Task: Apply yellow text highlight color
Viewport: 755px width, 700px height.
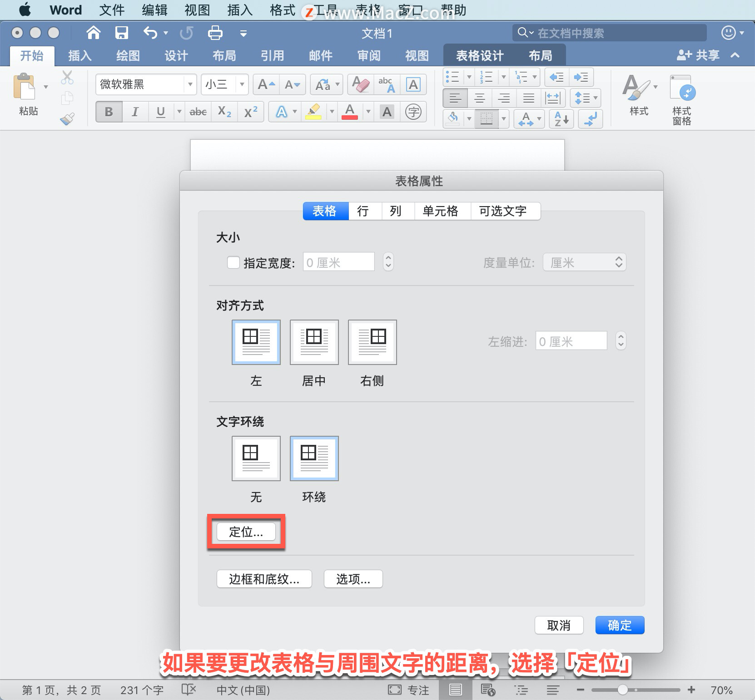Action: 313,112
